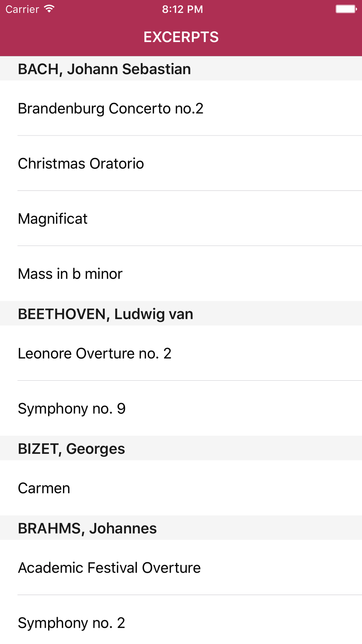Select Academic Festival Overture
The image size is (362, 644).
pos(181,568)
